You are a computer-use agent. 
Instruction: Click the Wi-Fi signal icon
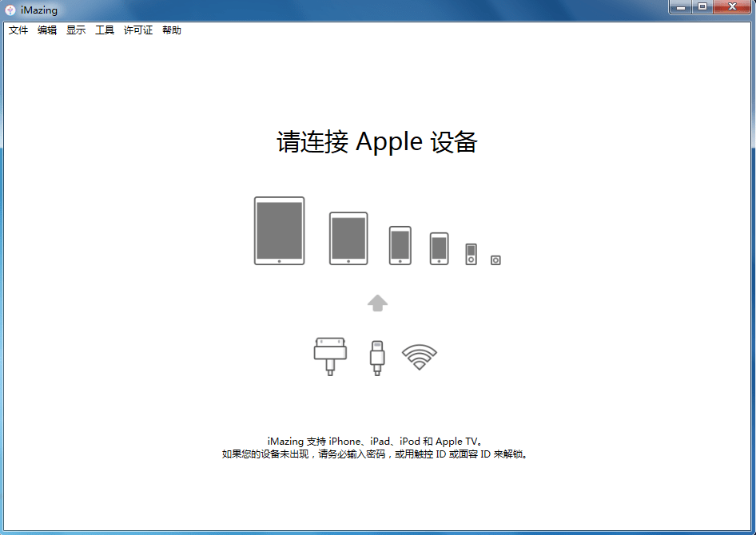tap(420, 357)
